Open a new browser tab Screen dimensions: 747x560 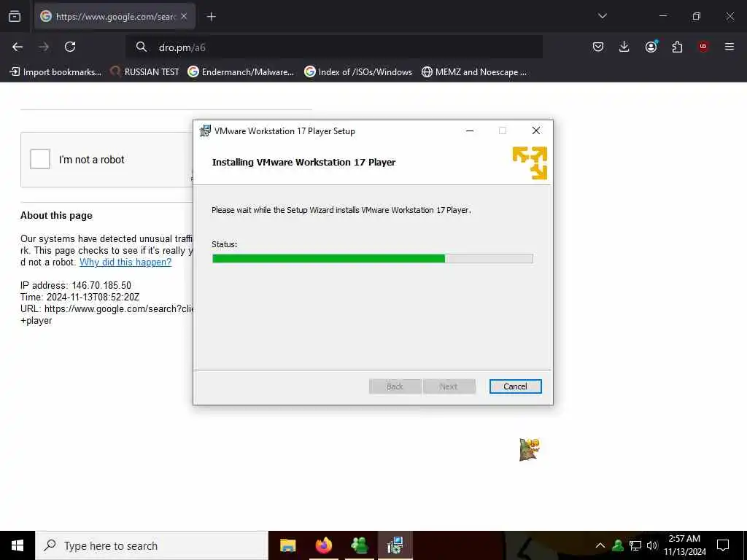coord(211,17)
